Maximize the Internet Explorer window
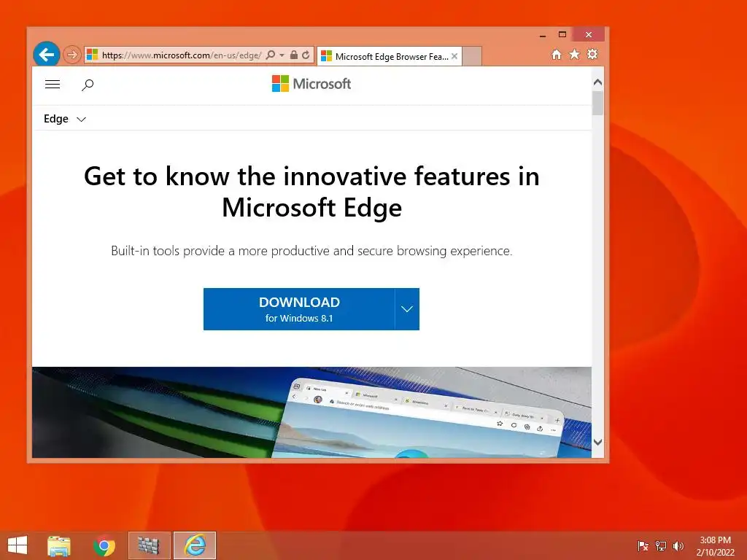Image resolution: width=747 pixels, height=560 pixels. [562, 35]
